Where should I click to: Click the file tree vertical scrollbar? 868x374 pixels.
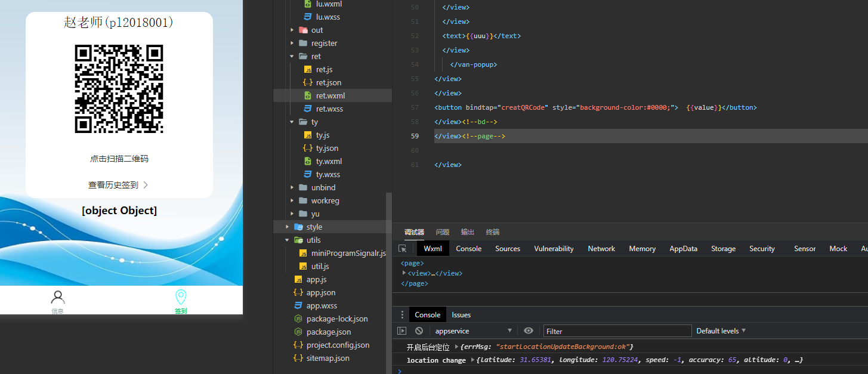pos(389,283)
